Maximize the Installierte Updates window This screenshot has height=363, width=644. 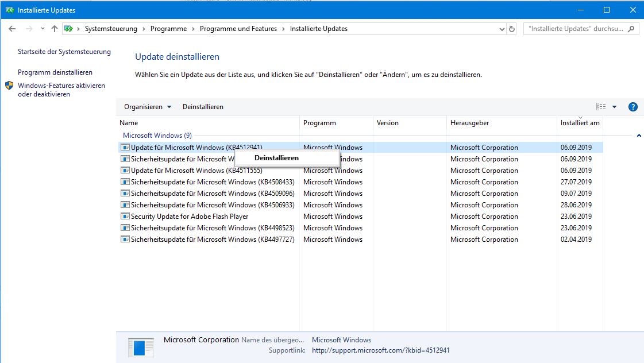tap(606, 10)
